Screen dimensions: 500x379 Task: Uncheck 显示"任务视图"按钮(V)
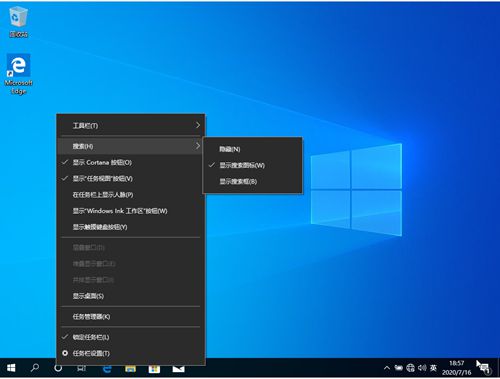pyautogui.click(x=131, y=179)
